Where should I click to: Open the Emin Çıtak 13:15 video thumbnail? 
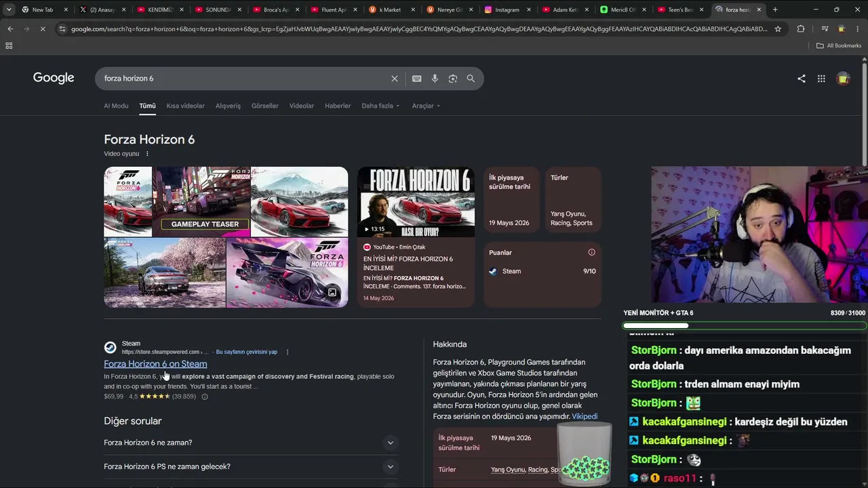click(416, 202)
